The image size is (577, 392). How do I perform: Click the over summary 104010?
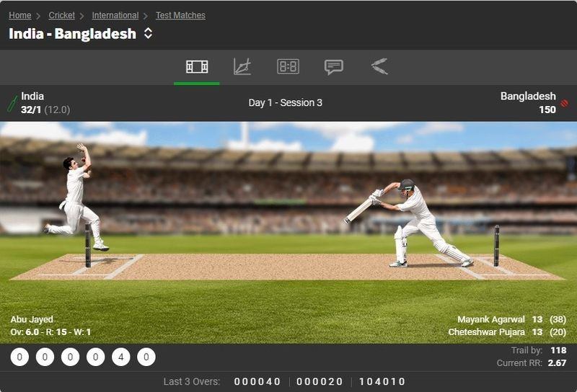(x=382, y=382)
